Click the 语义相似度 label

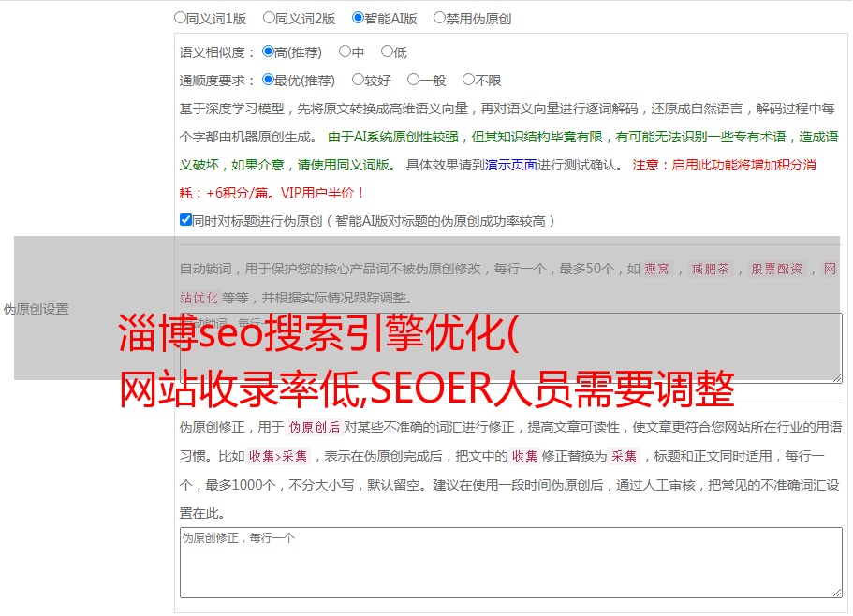point(217,52)
